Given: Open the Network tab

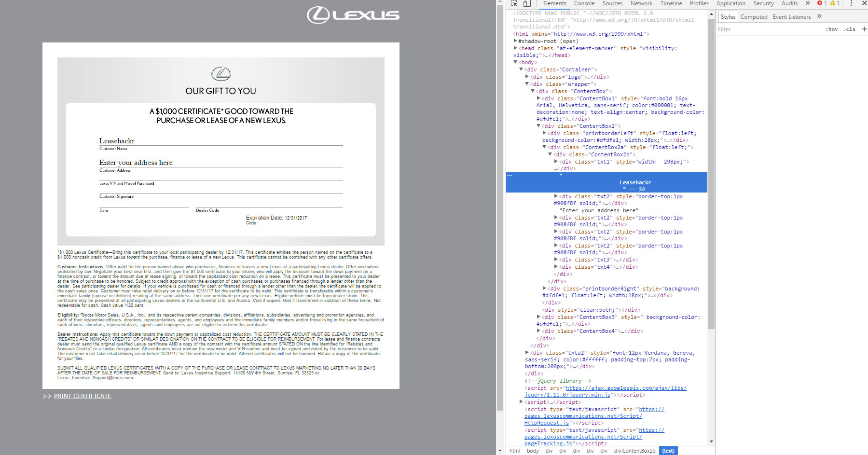Looking at the screenshot, I should coord(641,3).
